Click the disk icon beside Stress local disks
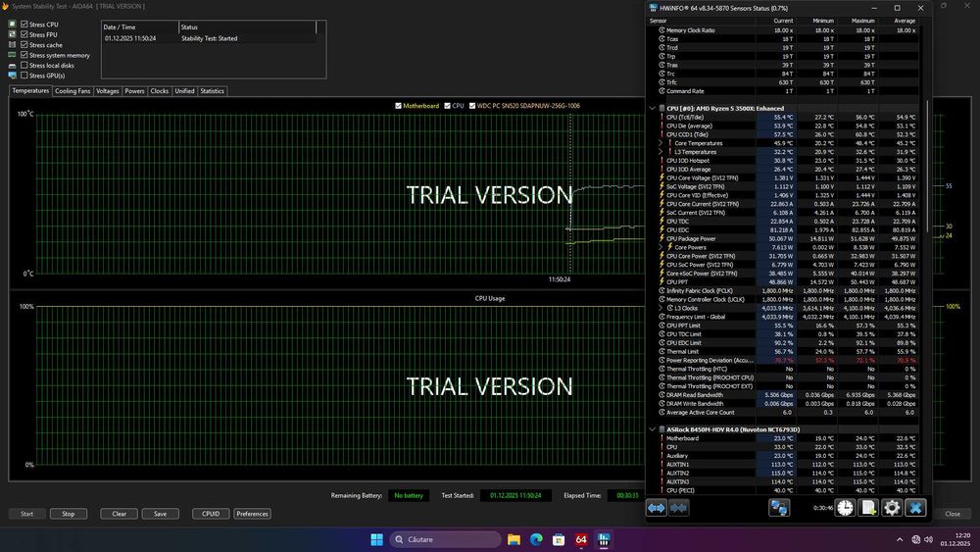 12,65
